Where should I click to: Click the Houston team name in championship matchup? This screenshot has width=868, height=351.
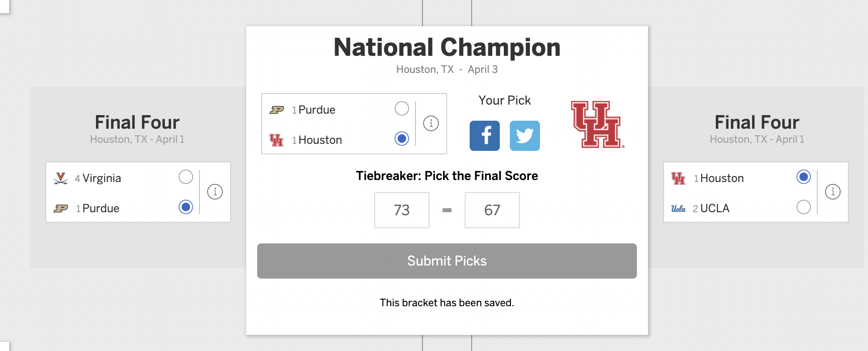click(320, 140)
